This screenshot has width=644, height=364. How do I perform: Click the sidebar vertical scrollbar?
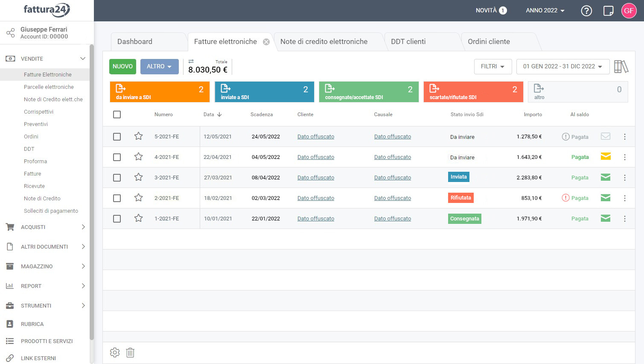(x=92, y=192)
